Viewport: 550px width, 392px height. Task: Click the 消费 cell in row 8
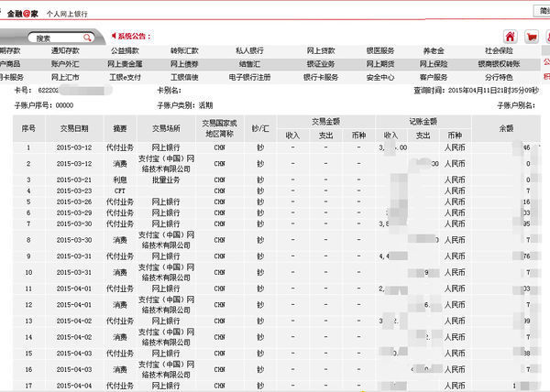pos(120,240)
